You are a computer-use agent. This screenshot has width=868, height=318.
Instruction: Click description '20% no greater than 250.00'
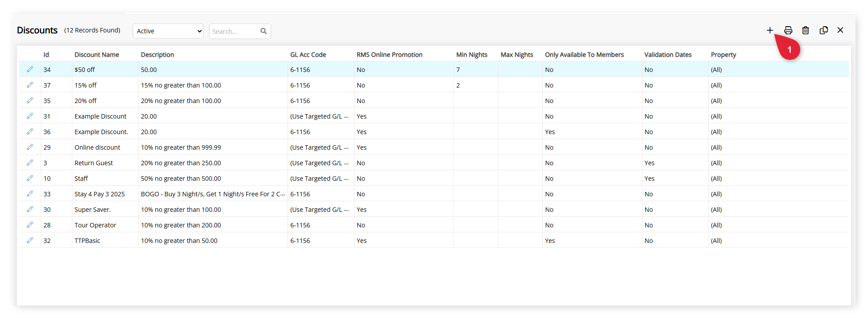[181, 163]
